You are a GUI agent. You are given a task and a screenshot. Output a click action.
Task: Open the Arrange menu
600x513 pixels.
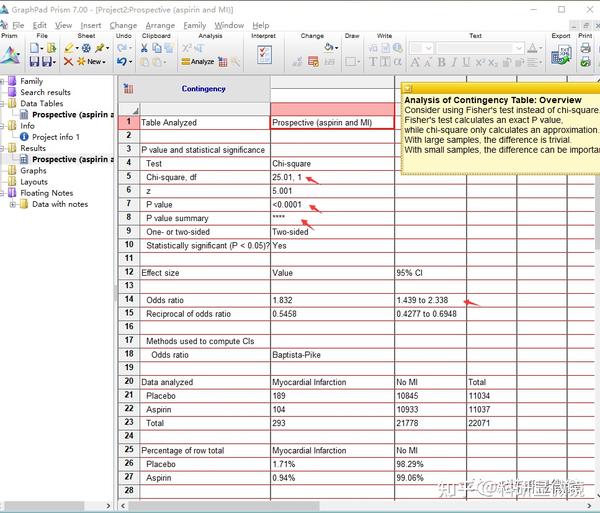point(160,25)
